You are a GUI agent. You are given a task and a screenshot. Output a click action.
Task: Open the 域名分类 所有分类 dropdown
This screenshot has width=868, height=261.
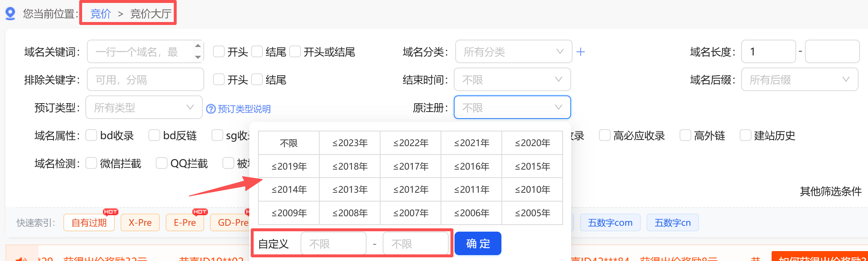[514, 51]
